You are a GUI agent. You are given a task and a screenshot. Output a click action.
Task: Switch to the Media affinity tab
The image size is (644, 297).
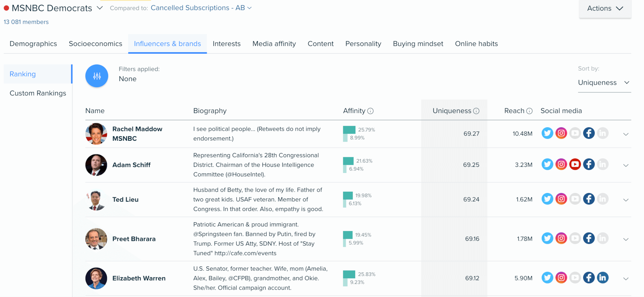tap(274, 44)
